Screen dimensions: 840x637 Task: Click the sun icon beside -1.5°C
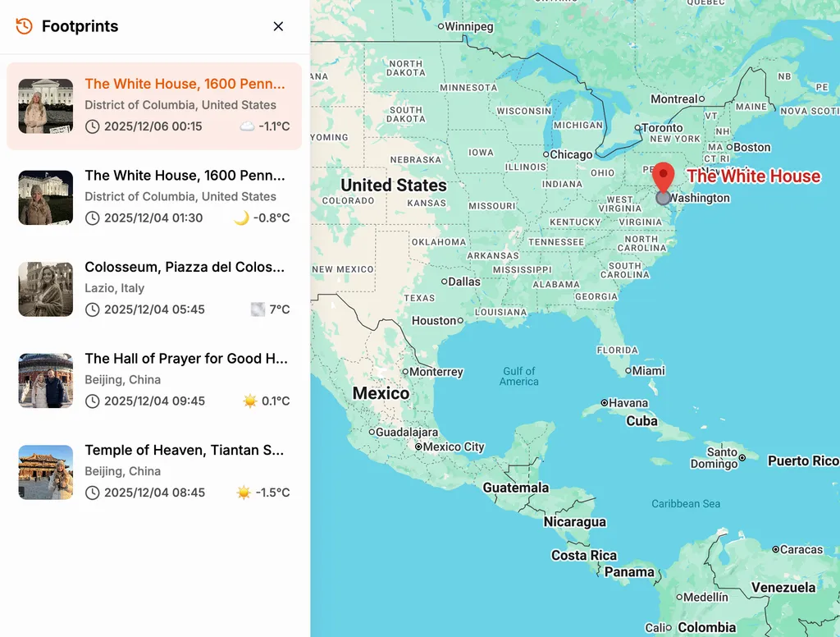click(x=244, y=493)
